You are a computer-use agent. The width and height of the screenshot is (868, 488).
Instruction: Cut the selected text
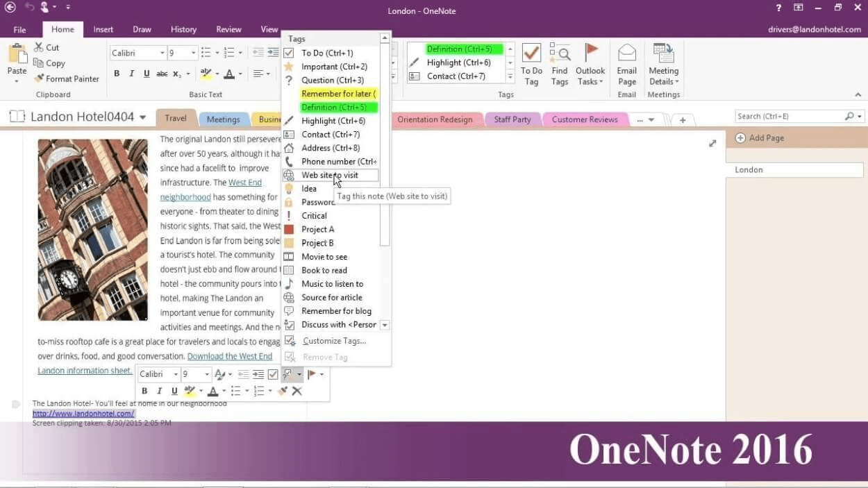(x=46, y=47)
